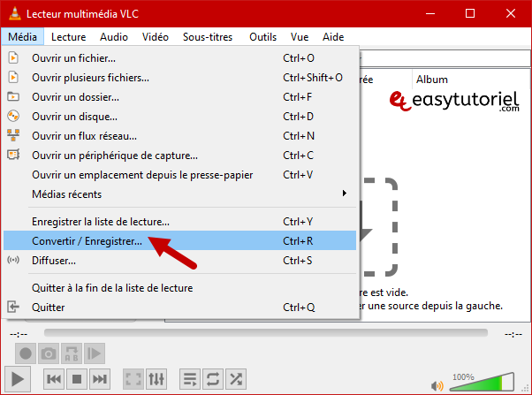Viewport: 532px width, 395px height.
Task: Close the VLC window
Action: click(511, 13)
